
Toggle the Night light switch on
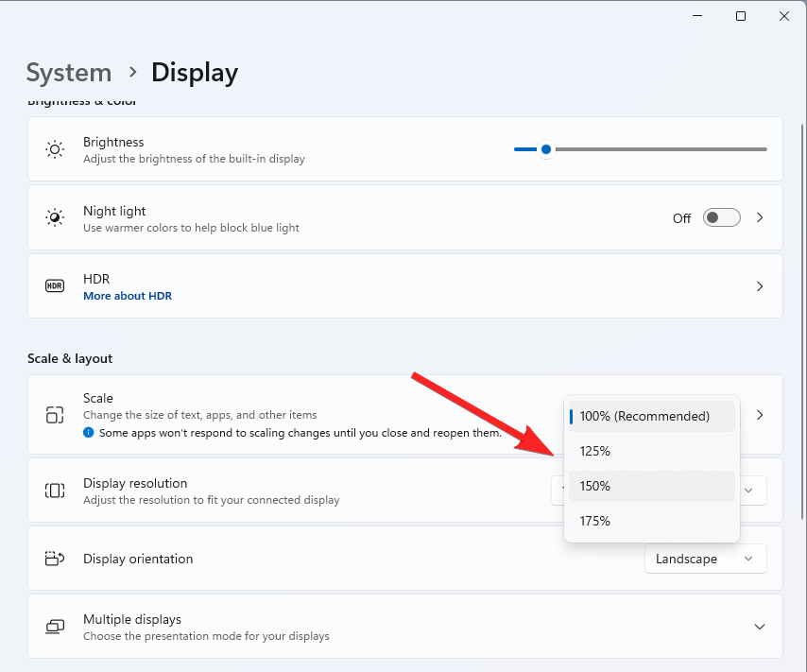722,218
